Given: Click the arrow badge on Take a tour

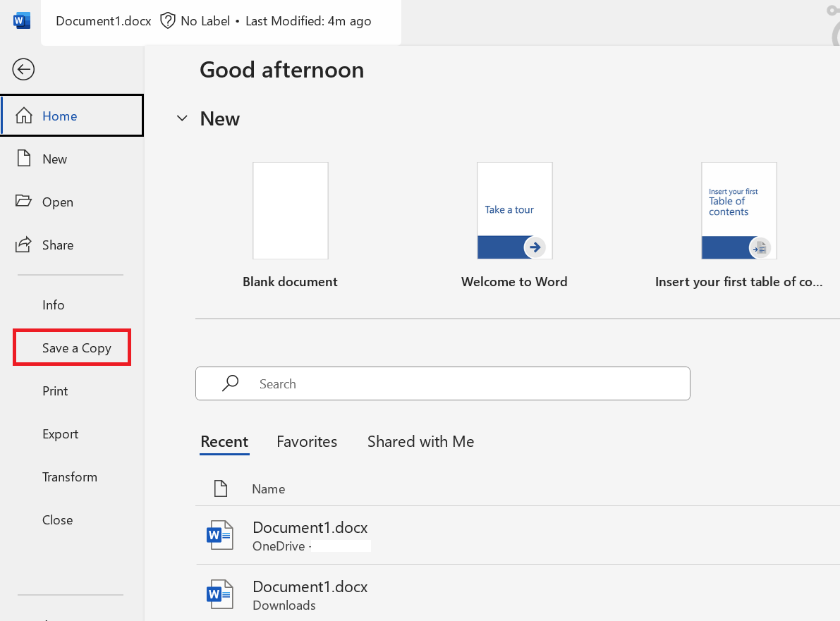Looking at the screenshot, I should click(534, 247).
